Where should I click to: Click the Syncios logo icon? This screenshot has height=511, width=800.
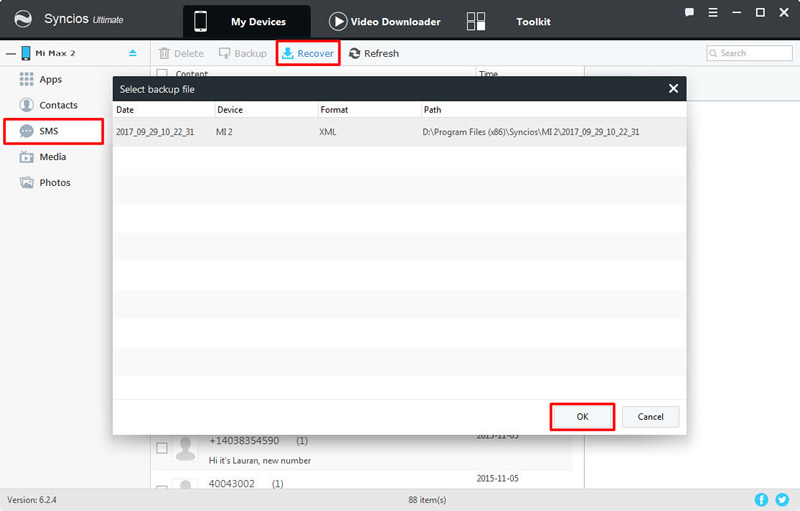(x=23, y=19)
